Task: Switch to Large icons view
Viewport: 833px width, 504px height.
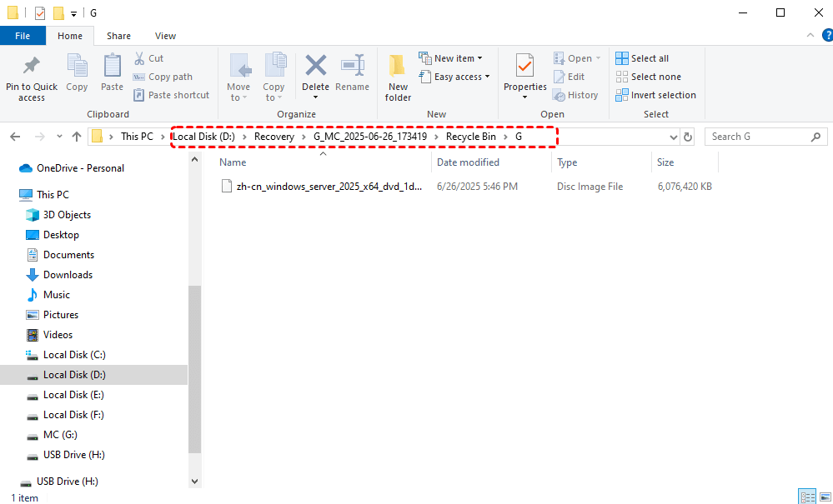Action: point(825,497)
